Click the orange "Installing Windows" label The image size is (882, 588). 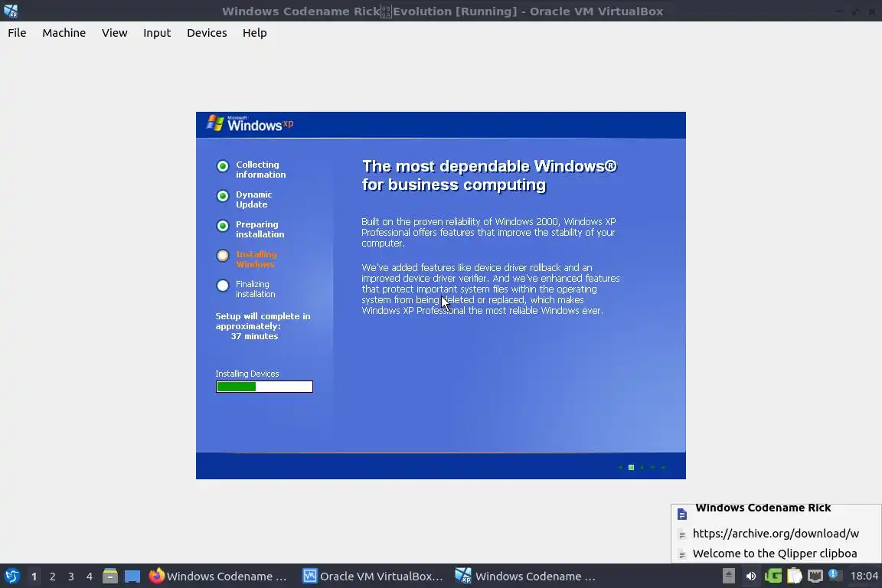pos(256,259)
